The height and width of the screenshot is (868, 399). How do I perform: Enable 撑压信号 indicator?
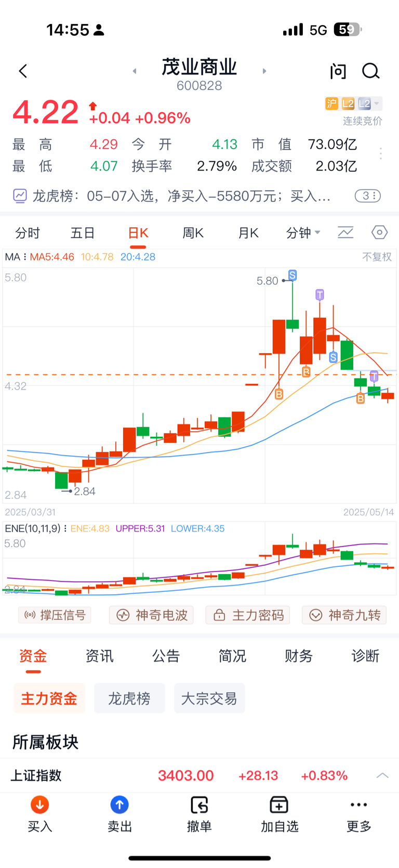point(55,615)
